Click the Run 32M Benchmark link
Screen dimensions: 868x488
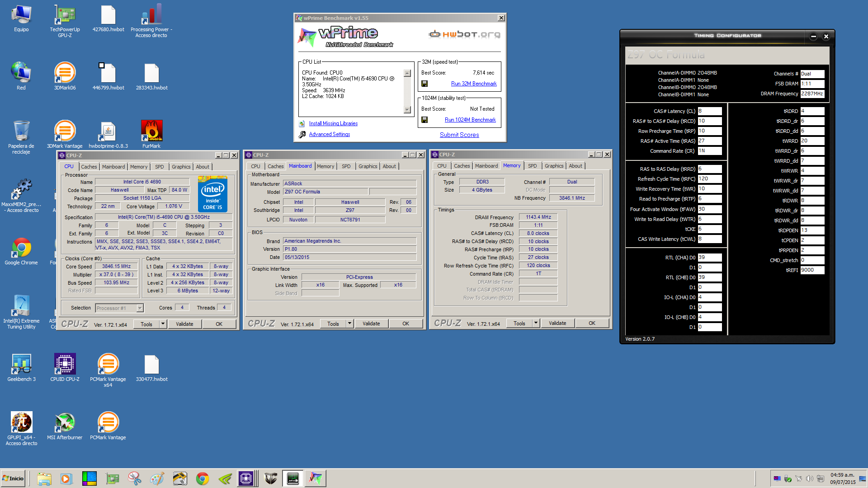[474, 84]
